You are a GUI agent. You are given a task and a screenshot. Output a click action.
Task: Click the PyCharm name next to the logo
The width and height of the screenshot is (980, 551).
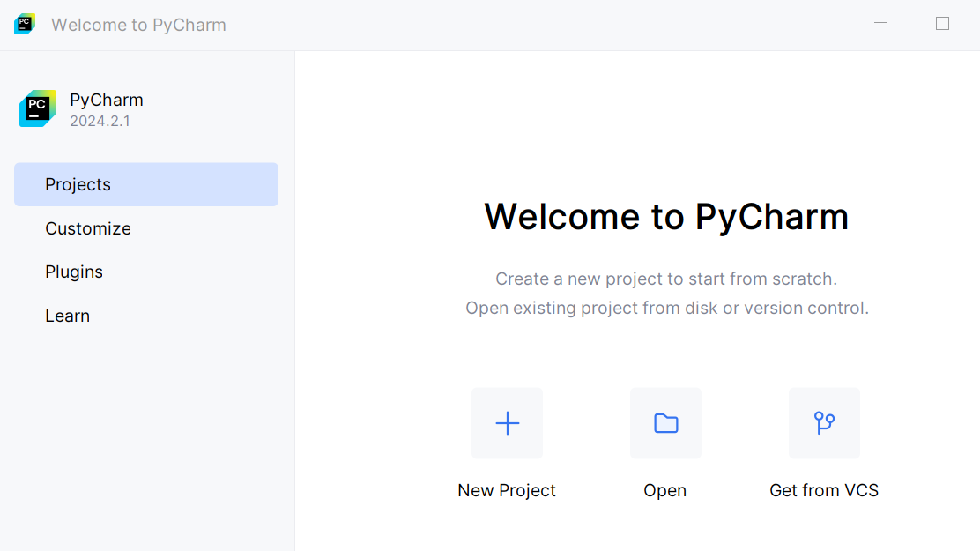pyautogui.click(x=106, y=100)
